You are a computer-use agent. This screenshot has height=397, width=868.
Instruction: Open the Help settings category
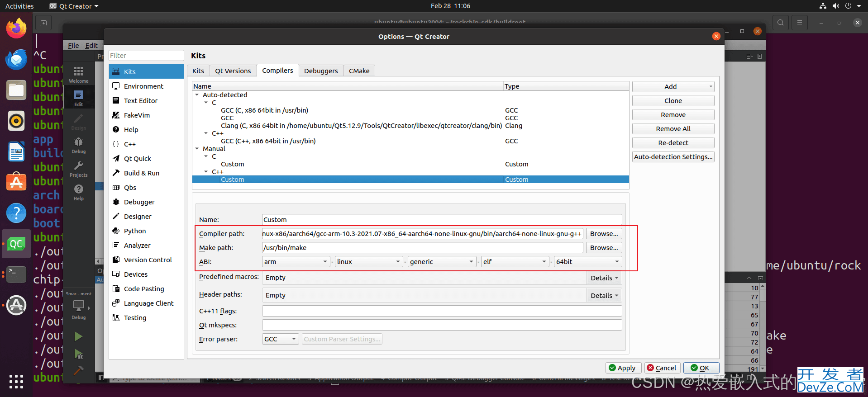[146, 129]
